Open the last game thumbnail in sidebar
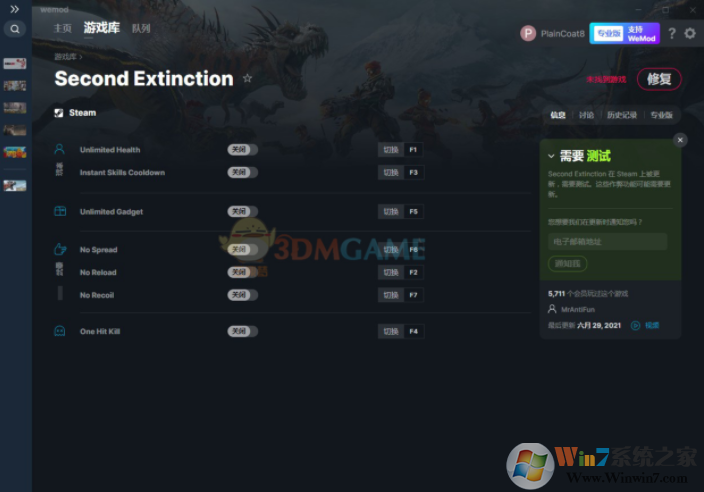Image resolution: width=704 pixels, height=492 pixels. point(15,185)
